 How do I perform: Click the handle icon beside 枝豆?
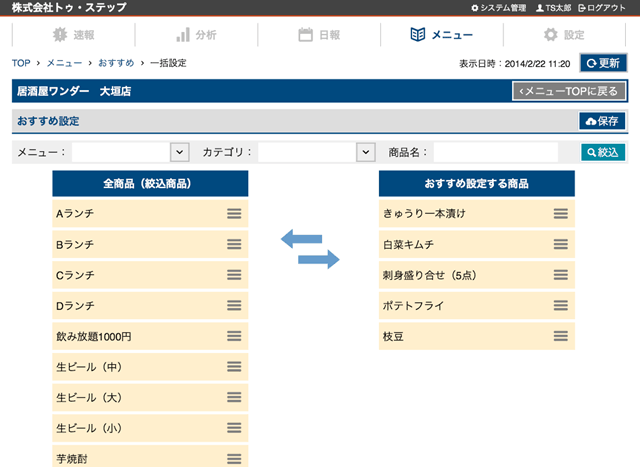tap(561, 336)
